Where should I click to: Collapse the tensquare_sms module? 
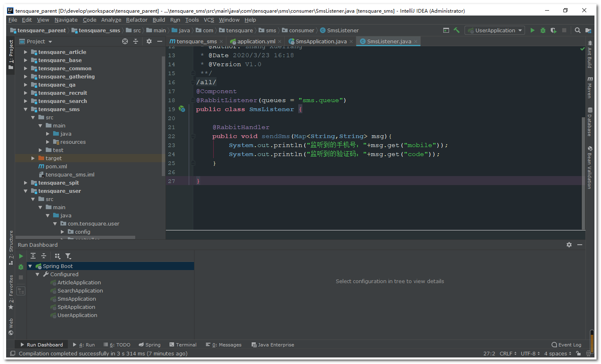[25, 109]
